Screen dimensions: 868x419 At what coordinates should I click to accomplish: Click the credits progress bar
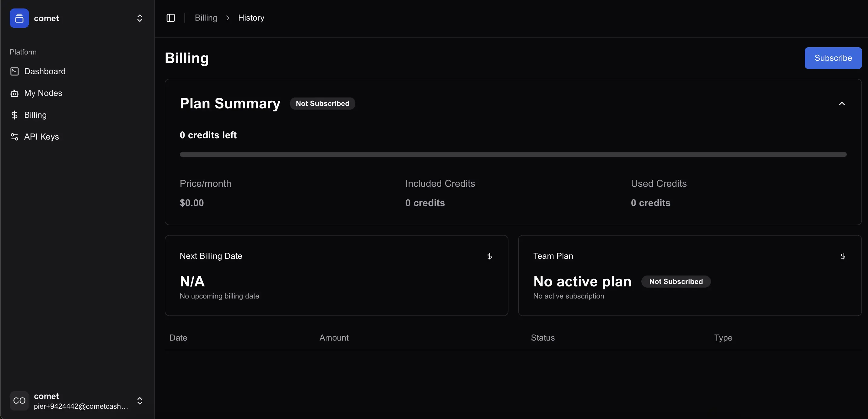click(513, 154)
